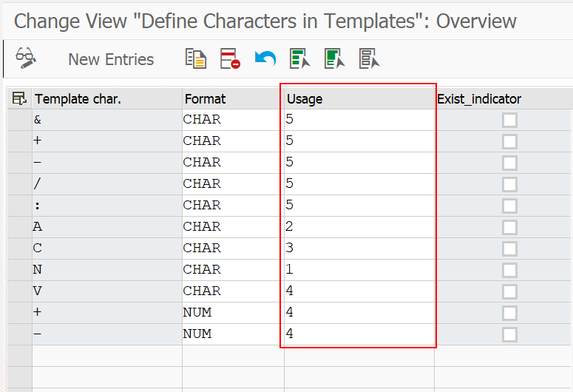This screenshot has height=392, width=573.
Task: Toggle Display/Change mode with glasses-pencil icon
Action: pyautogui.click(x=26, y=58)
